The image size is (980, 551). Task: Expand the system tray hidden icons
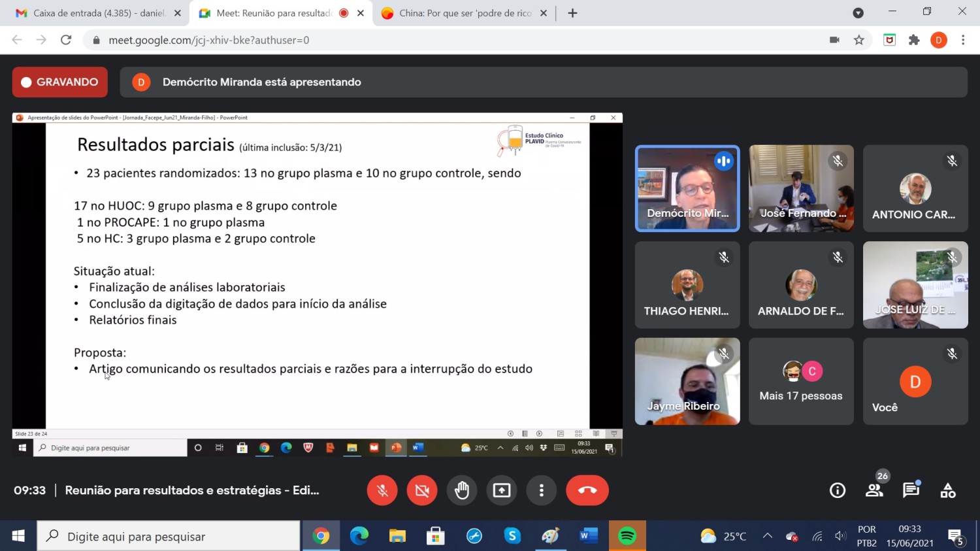pyautogui.click(x=768, y=536)
